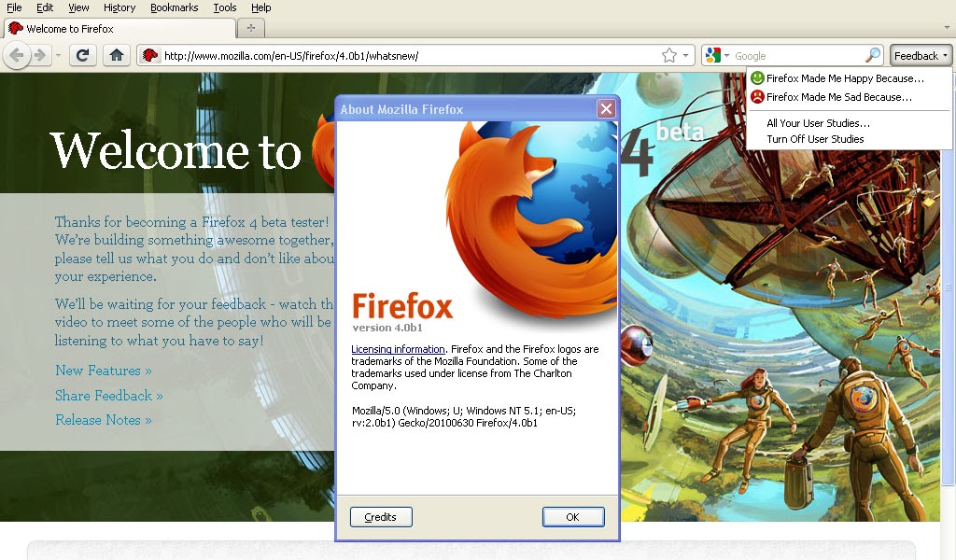
Task: Open the Licensing information link
Action: tap(398, 349)
